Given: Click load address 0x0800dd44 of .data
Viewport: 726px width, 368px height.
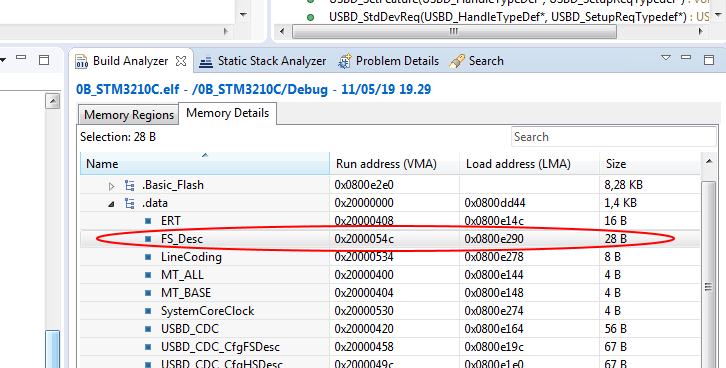Looking at the screenshot, I should pos(495,203).
